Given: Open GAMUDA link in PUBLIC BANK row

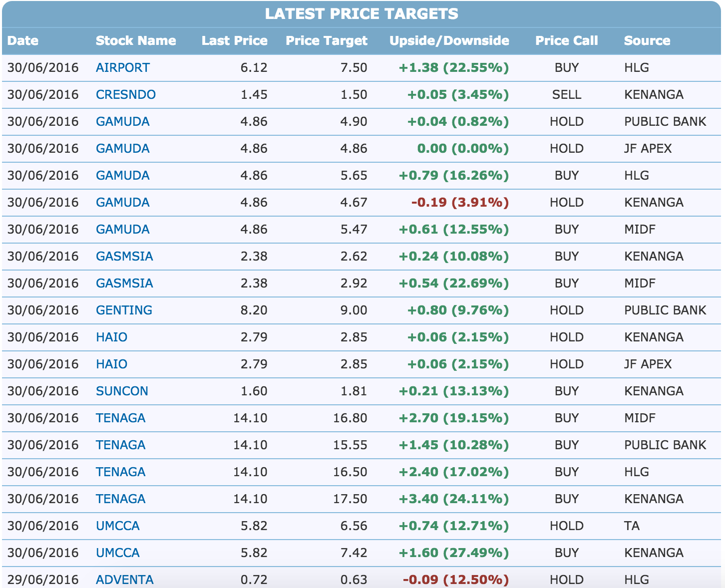Looking at the screenshot, I should click(122, 122).
